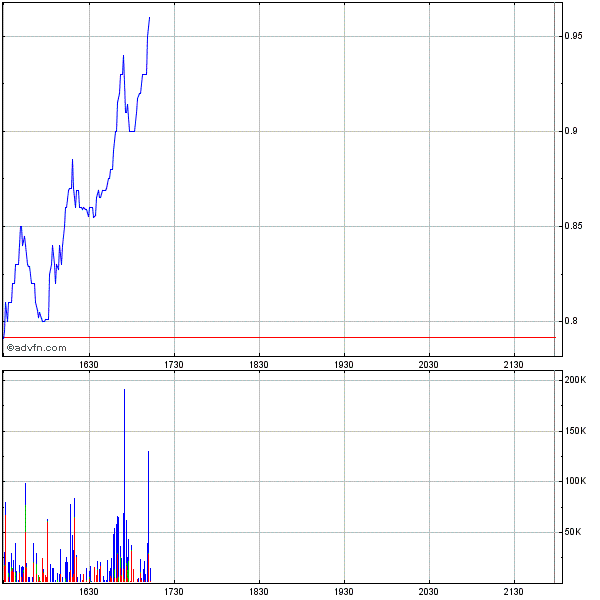
Task: Pick the 2130 label under volume chart
Action: coord(514,592)
